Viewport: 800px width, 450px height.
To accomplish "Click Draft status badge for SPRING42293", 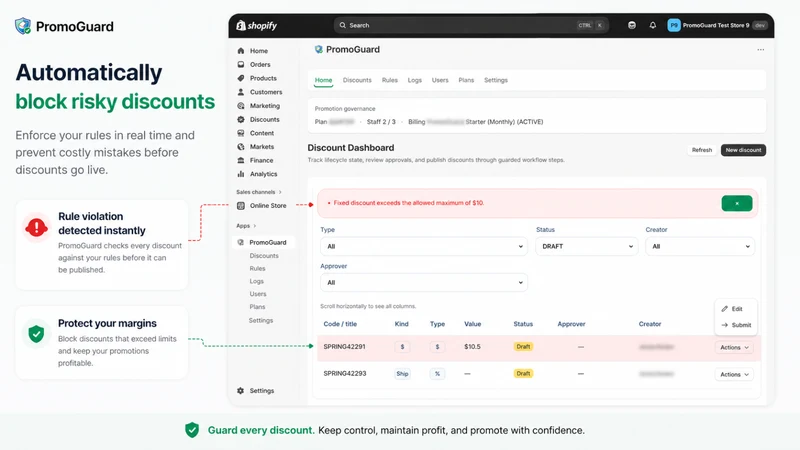I will [523, 374].
